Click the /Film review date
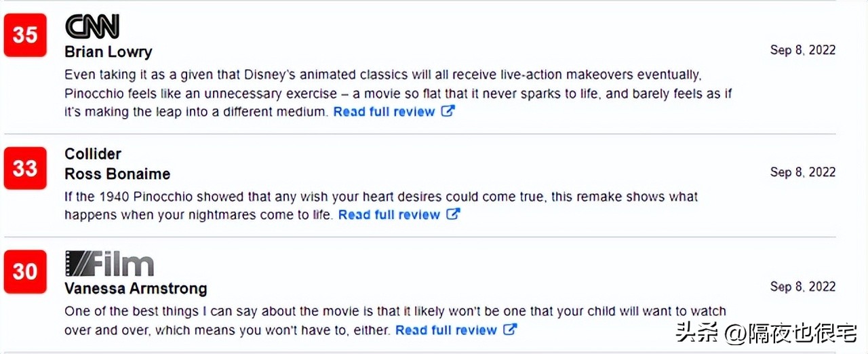This screenshot has height=354, width=868. click(803, 287)
